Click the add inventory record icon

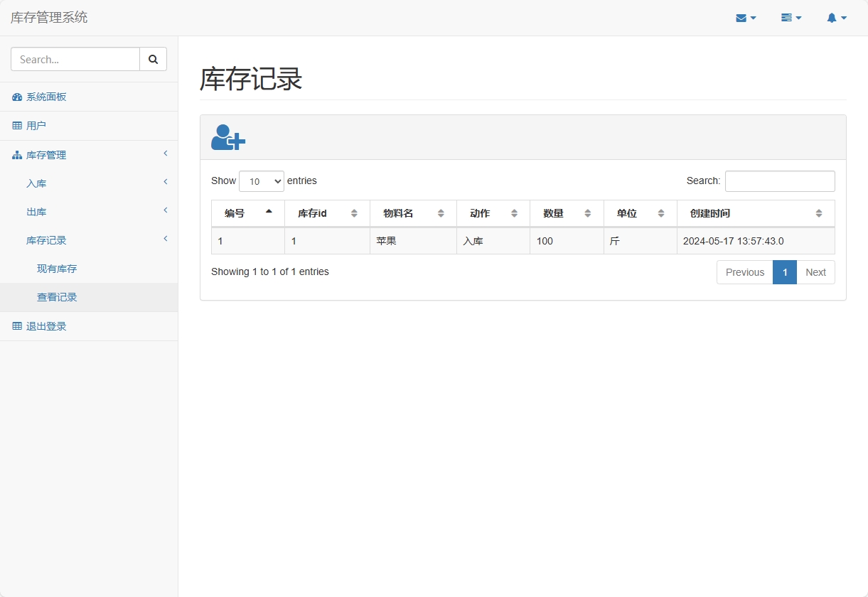tap(227, 137)
